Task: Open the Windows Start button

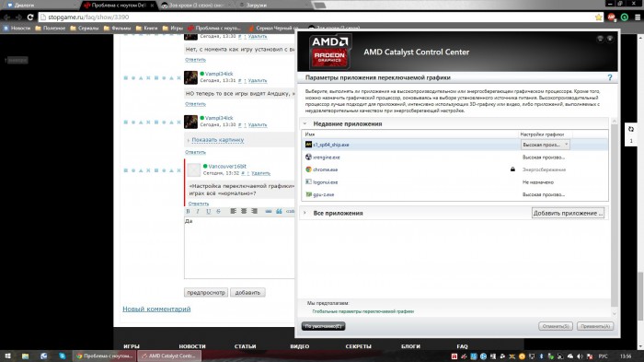Action: [7, 356]
